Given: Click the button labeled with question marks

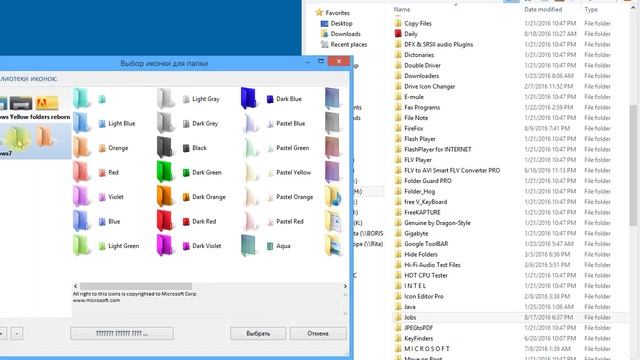Looking at the screenshot, I should click(122, 333).
